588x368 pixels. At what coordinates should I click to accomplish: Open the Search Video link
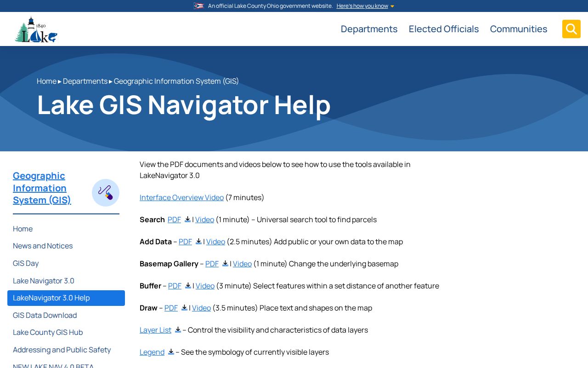pos(204,219)
